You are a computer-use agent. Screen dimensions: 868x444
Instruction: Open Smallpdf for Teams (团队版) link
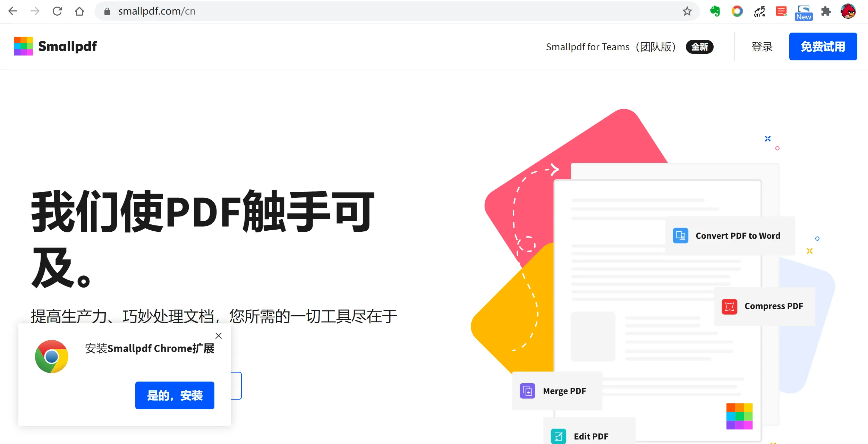click(611, 47)
